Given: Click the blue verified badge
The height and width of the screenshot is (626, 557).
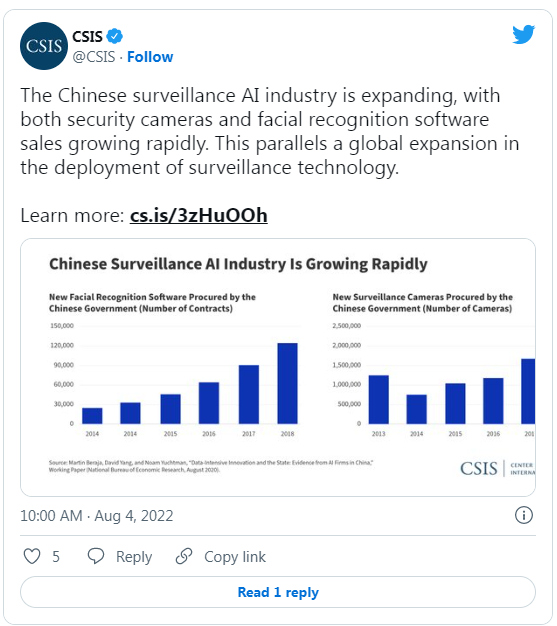Looking at the screenshot, I should coord(115,36).
